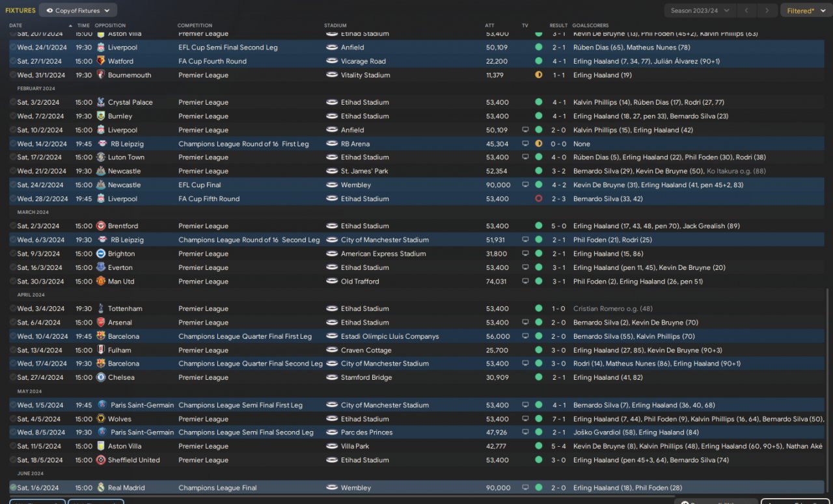Click the FA Cup Fourth Round competition text
The width and height of the screenshot is (833, 504).
coord(212,61)
